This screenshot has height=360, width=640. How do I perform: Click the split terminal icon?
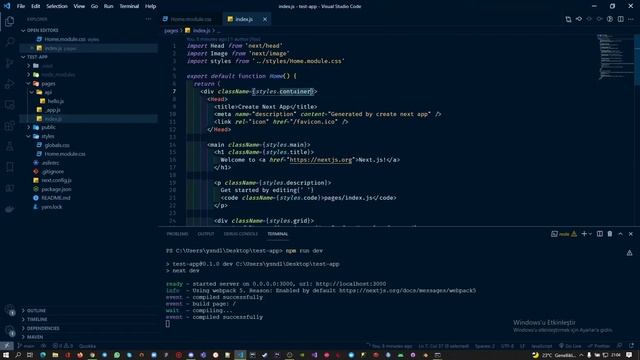point(600,234)
